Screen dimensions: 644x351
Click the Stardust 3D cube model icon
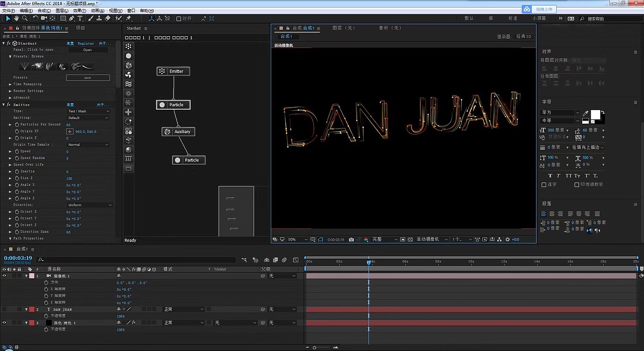pos(128,140)
